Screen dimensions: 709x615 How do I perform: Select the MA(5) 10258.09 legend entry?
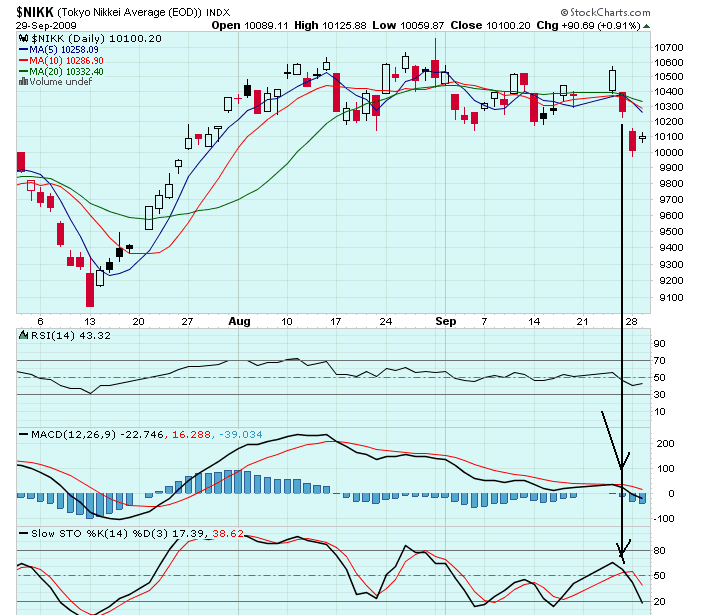64,50
